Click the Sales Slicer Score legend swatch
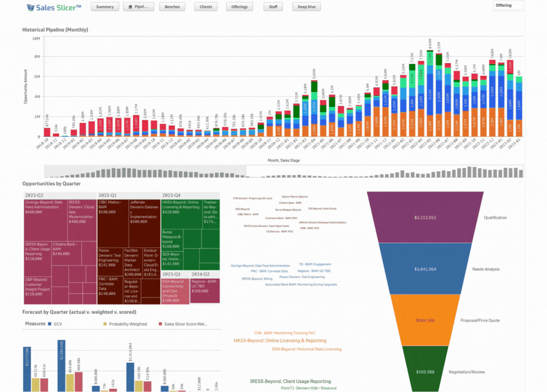 161,324
